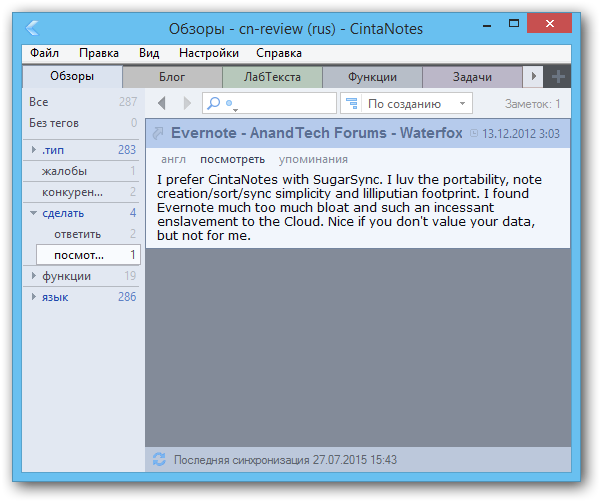Click the back arrow in the title bar
Image resolution: width=601 pixels, height=502 pixels.
pos(32,28)
